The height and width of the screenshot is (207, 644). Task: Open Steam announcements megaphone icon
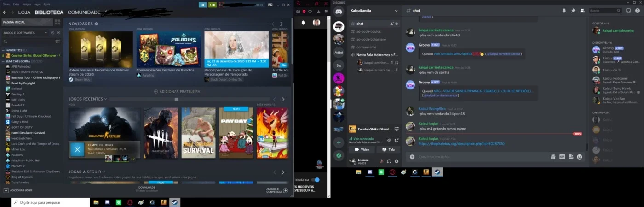click(x=203, y=4)
